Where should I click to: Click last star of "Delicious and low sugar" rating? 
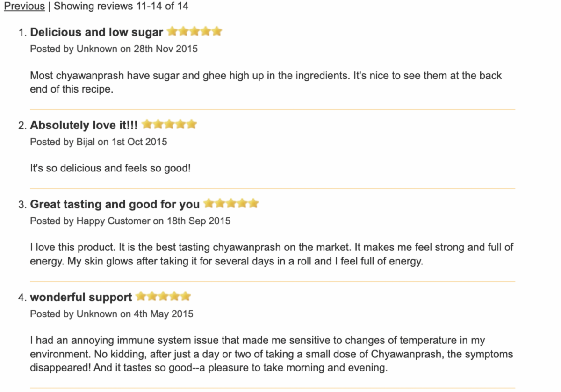point(216,32)
